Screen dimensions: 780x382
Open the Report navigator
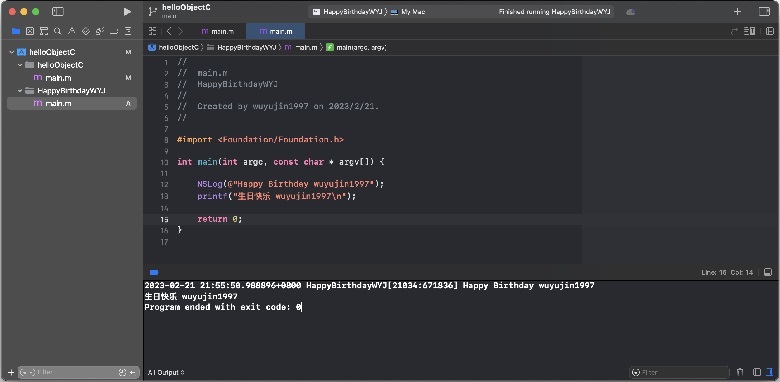tap(128, 31)
